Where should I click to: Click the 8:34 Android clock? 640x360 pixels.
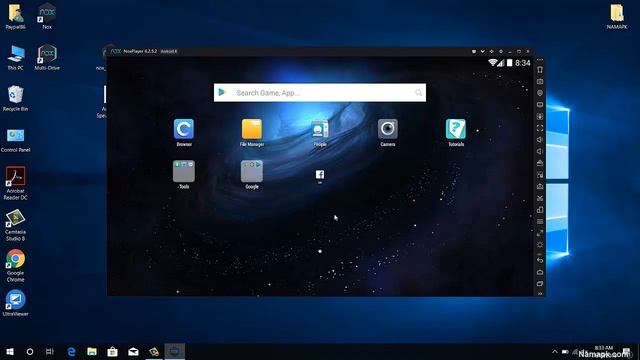[522, 63]
